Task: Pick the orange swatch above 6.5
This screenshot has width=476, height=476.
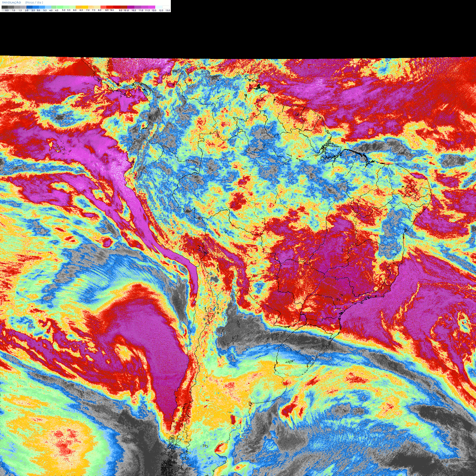Action: (79, 7)
